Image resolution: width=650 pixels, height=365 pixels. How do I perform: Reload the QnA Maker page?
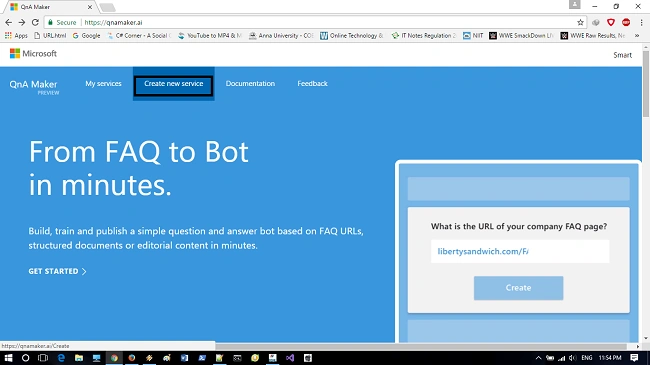[x=35, y=22]
